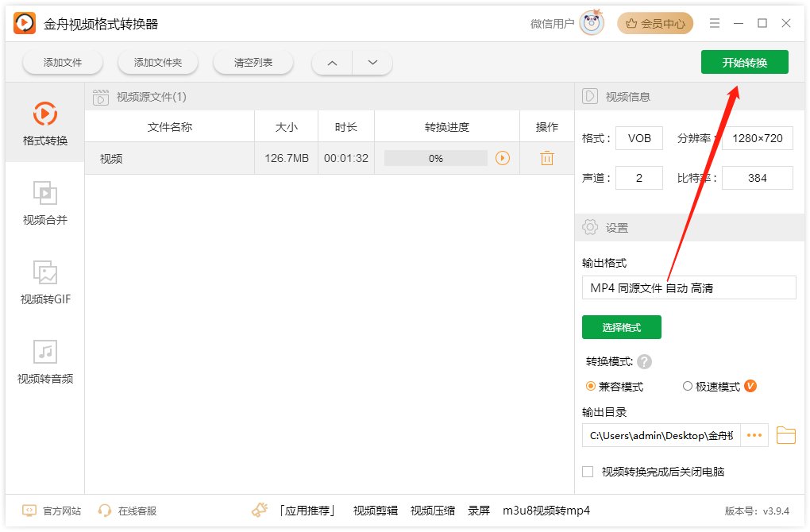
Task: Click the 0% conversion progress bar
Action: tap(435, 158)
